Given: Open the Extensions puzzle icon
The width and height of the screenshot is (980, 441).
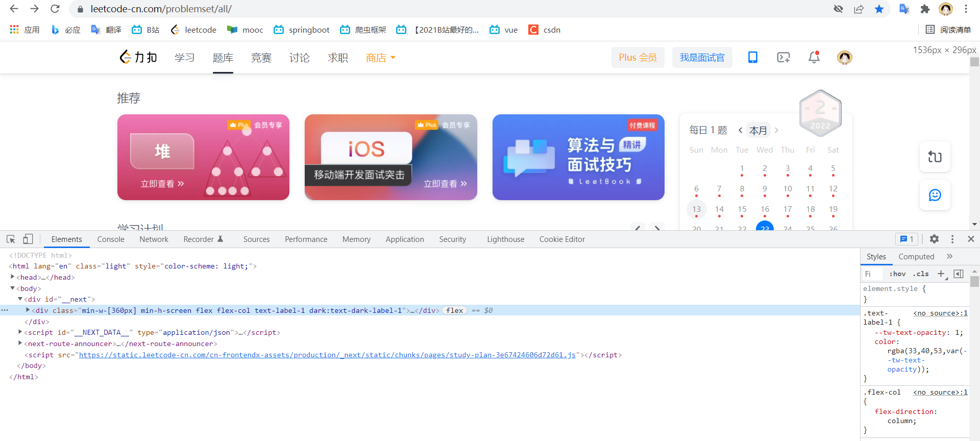Looking at the screenshot, I should tap(925, 9).
